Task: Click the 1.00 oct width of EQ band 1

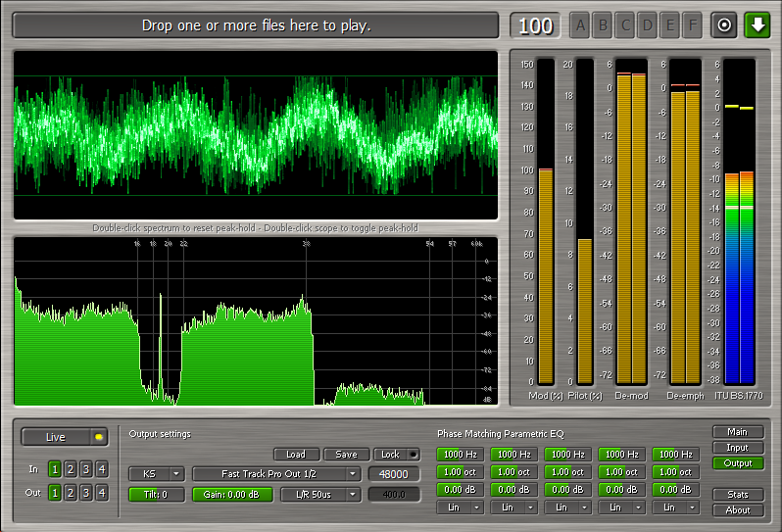Action: pos(460,472)
